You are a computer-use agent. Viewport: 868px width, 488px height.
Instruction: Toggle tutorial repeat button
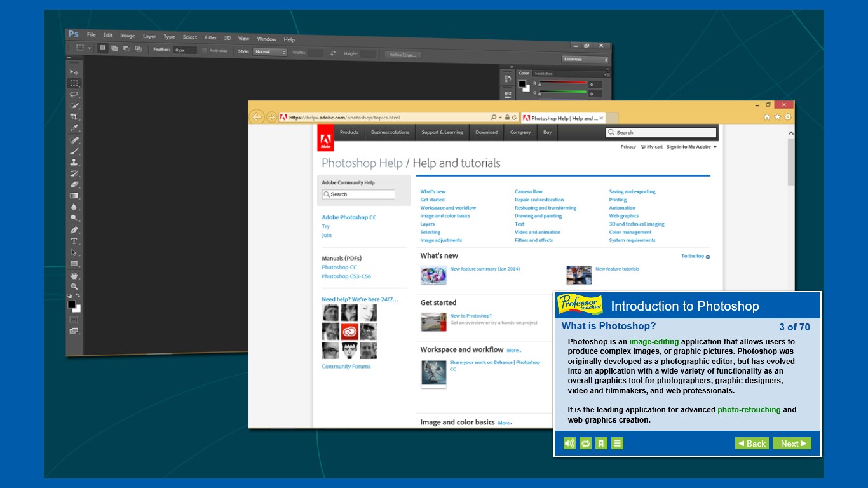coord(585,444)
